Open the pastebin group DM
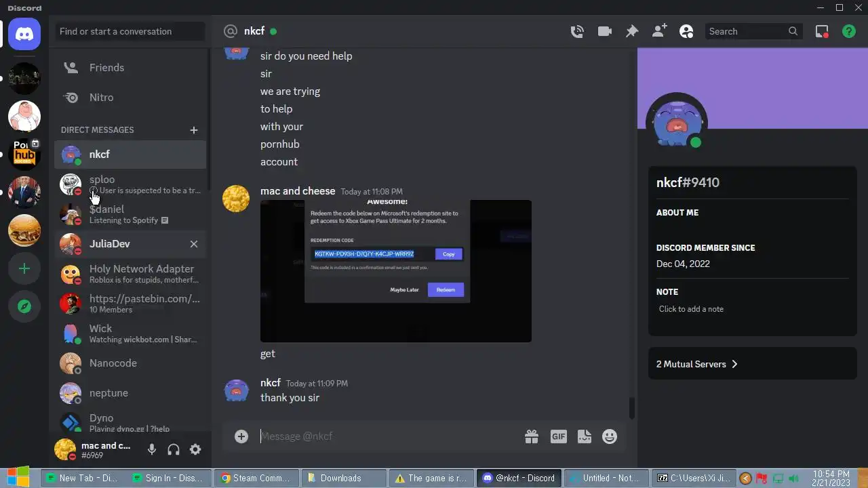Image resolution: width=868 pixels, height=488 pixels. pyautogui.click(x=130, y=304)
